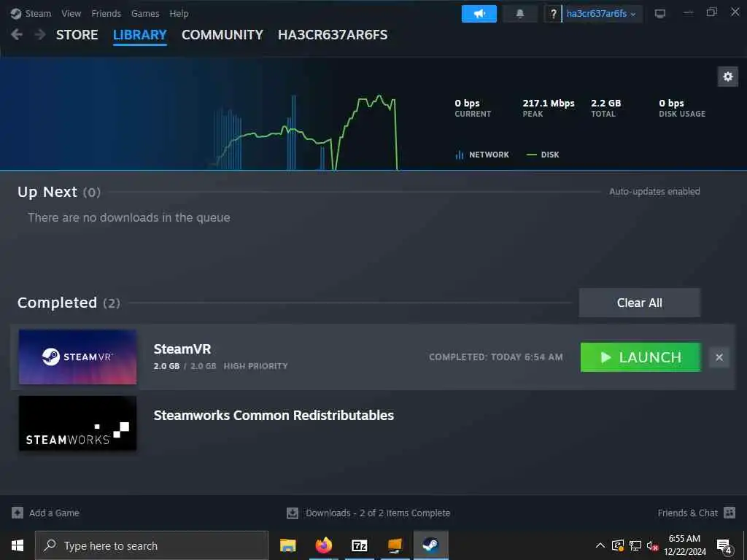Click the blue megaphone announcements button
The width and height of the screenshot is (747, 560).
click(479, 14)
